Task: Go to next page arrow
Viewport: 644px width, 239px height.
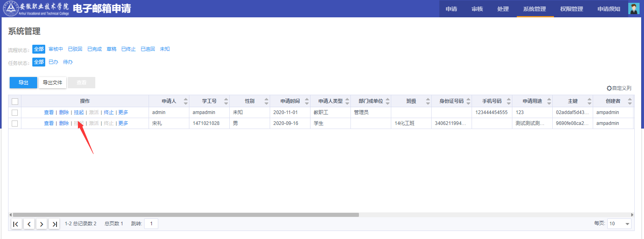Action: 42,224
